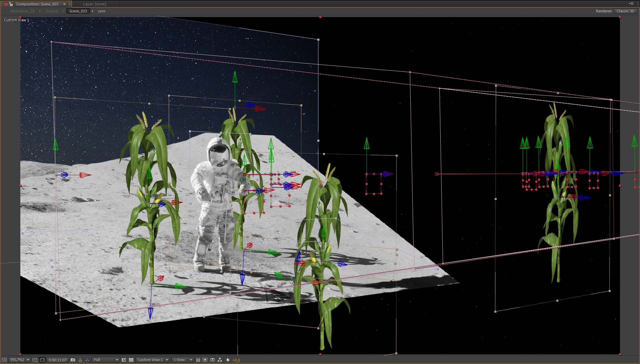Click the Always Preview This View icon
The height and width of the screenshot is (364, 640).
point(4,360)
